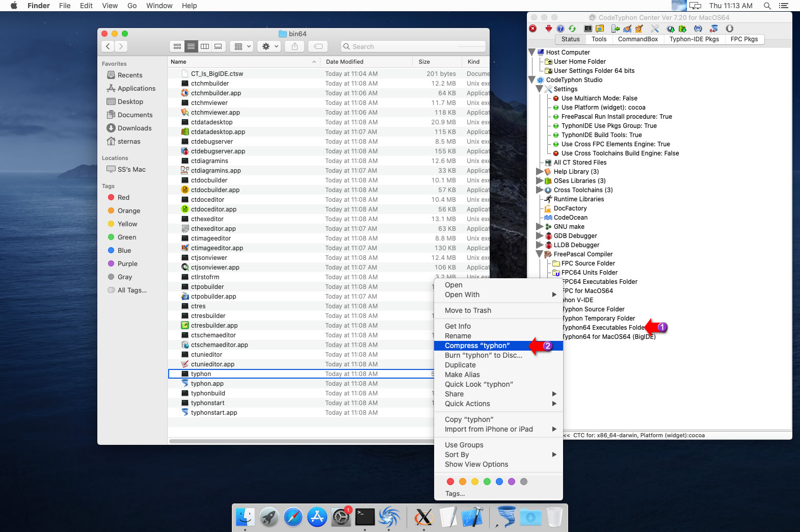This screenshot has height=532, width=800.
Task: Open the Open With submenu
Action: pos(498,295)
